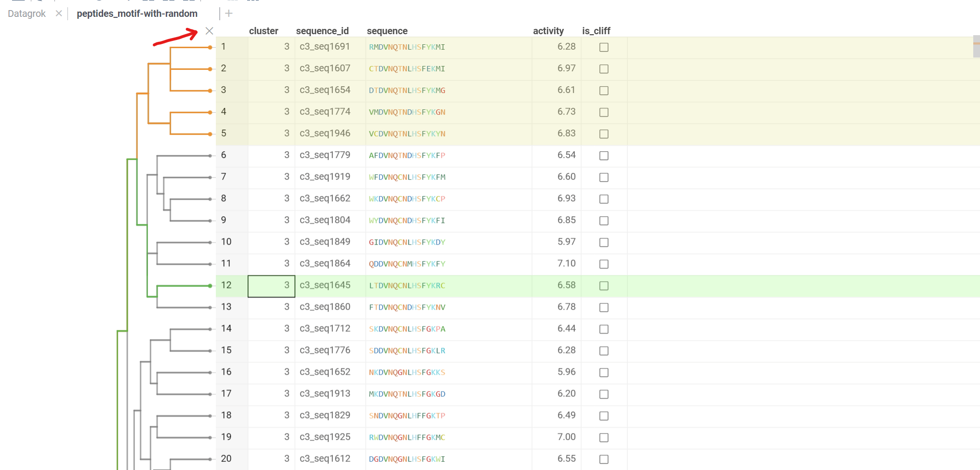This screenshot has height=470, width=980.
Task: Check is_cliff for c3_seq1691
Action: pyautogui.click(x=604, y=47)
